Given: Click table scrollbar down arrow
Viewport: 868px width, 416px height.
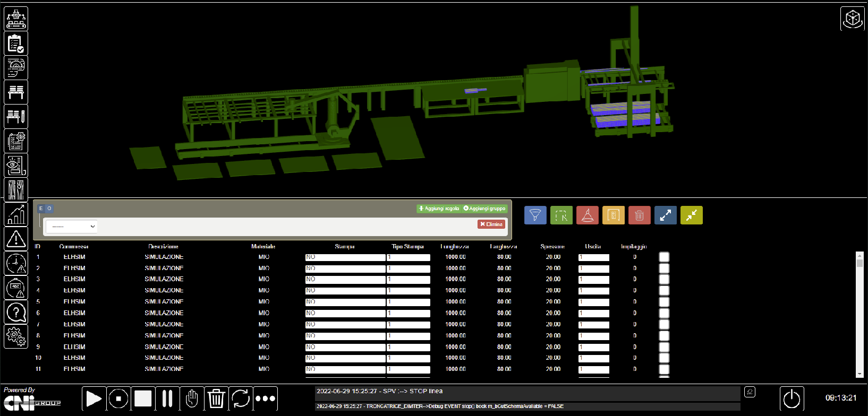Looking at the screenshot, I should pos(860,374).
